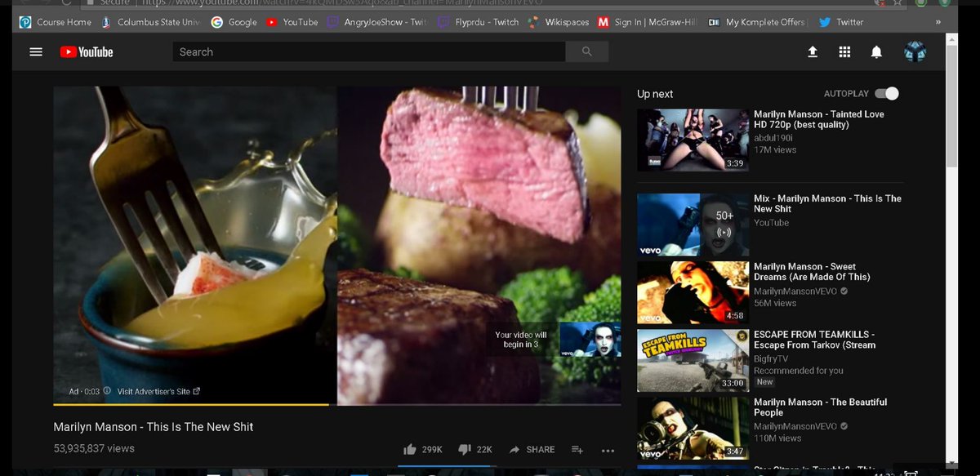
Task: Click the Share arrow button
Action: point(532,449)
